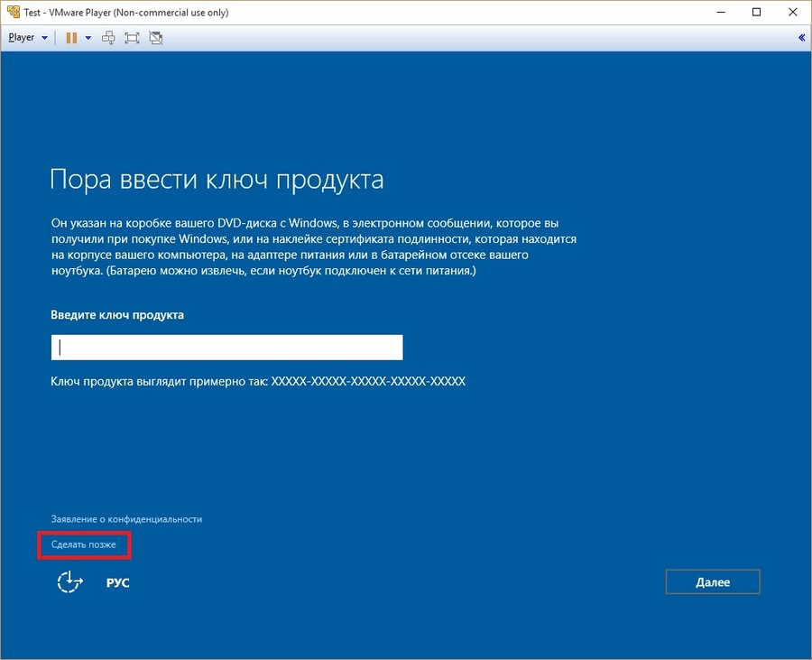The height and width of the screenshot is (660, 812).
Task: Click the Далее button
Action: tap(713, 581)
